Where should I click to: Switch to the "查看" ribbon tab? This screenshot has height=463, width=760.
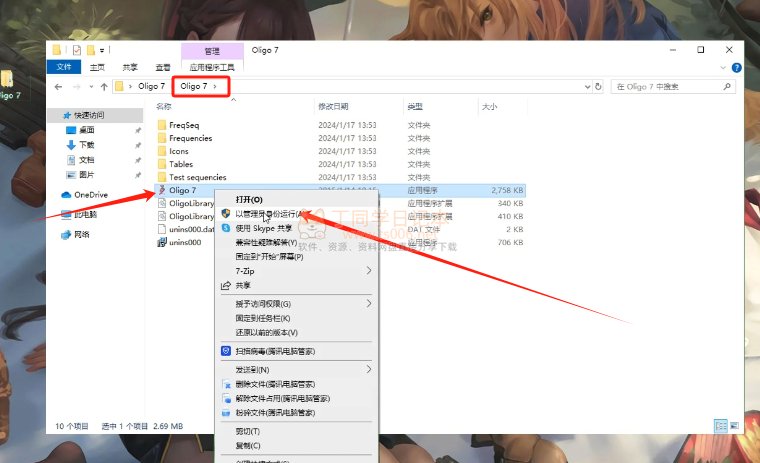(163, 67)
